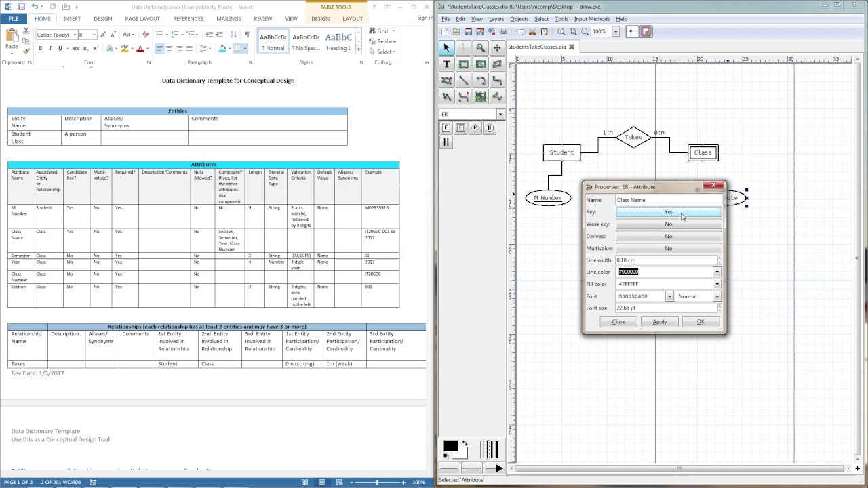Select the Ellipse shape tool in Dia
868x488 pixels.
tap(480, 64)
